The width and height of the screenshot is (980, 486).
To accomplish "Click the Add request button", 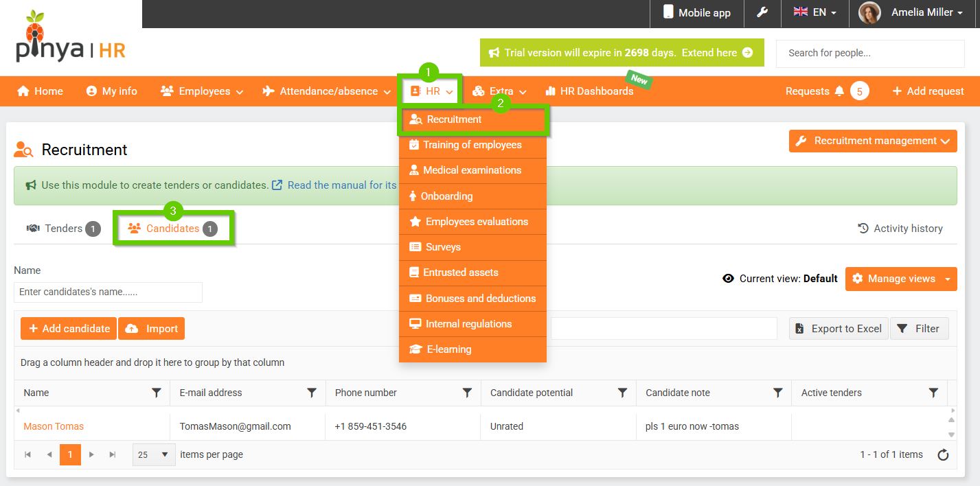I will tap(928, 91).
